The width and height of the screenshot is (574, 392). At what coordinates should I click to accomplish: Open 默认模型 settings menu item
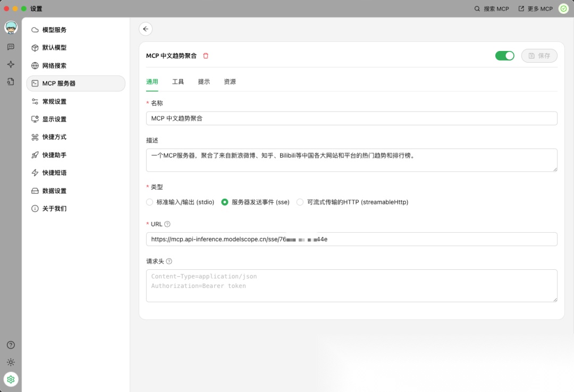click(x=76, y=48)
